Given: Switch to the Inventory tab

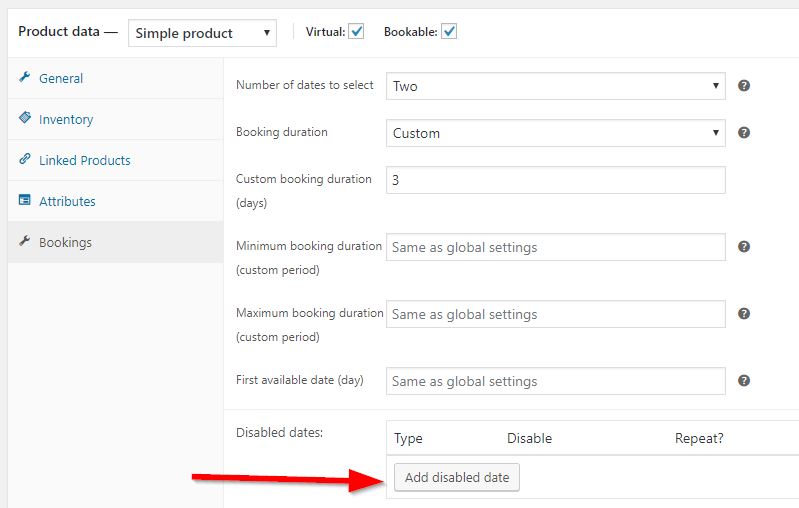Looking at the screenshot, I should (x=66, y=119).
